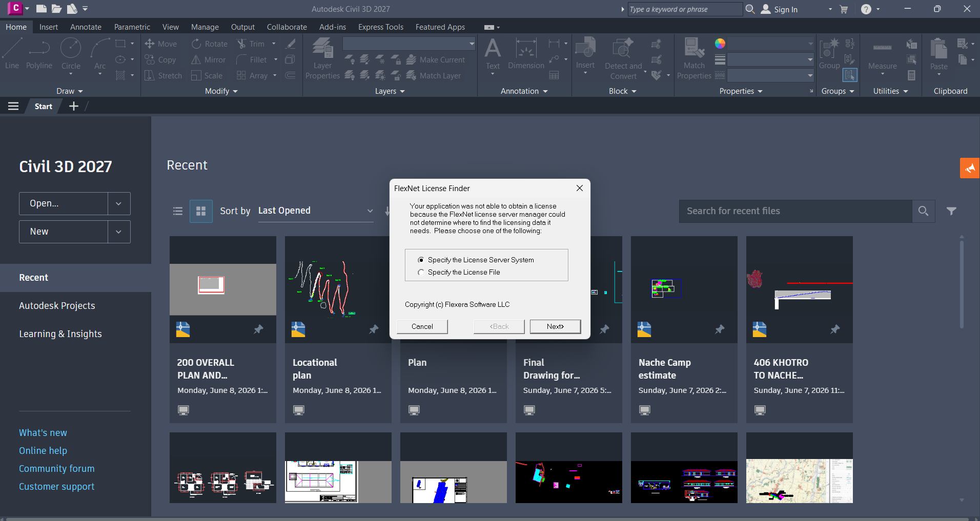
Task: Expand the Annotation panel
Action: click(x=524, y=91)
